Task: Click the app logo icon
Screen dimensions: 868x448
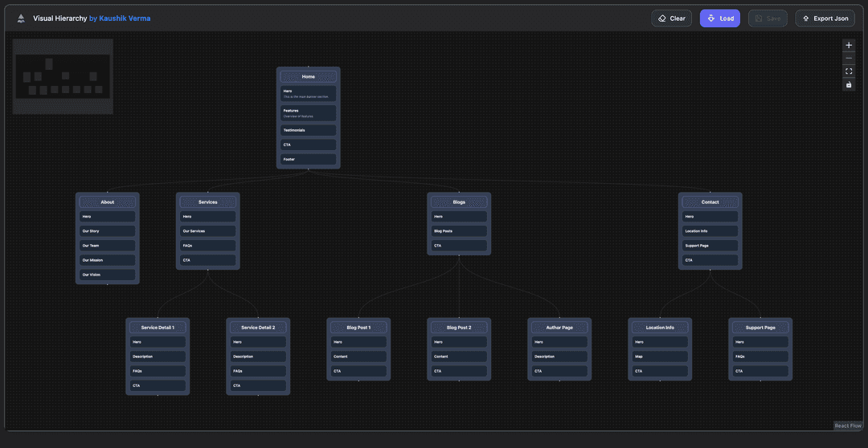Action: (x=21, y=18)
